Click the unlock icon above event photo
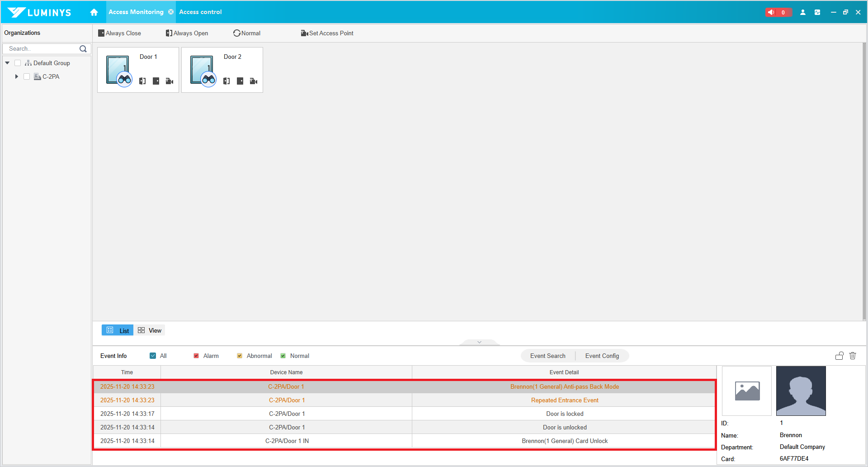 pyautogui.click(x=840, y=356)
